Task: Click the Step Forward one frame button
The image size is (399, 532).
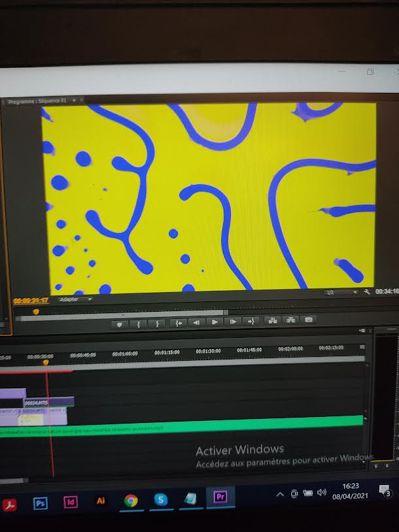Action: click(232, 322)
